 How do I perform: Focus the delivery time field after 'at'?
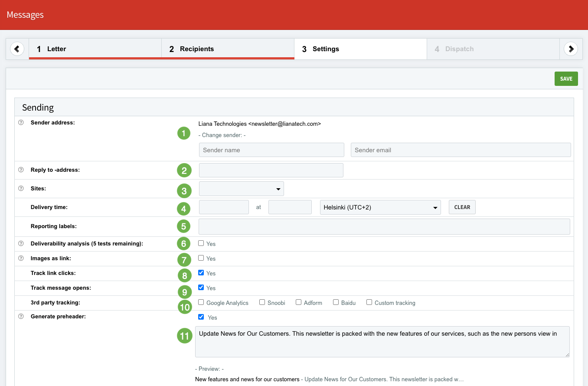tap(290, 207)
